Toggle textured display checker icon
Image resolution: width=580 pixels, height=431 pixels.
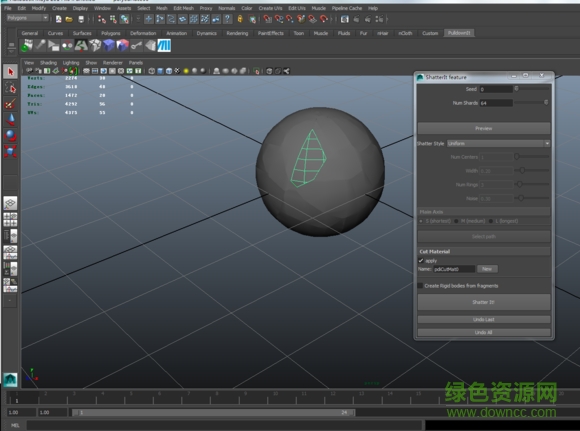coord(178,71)
